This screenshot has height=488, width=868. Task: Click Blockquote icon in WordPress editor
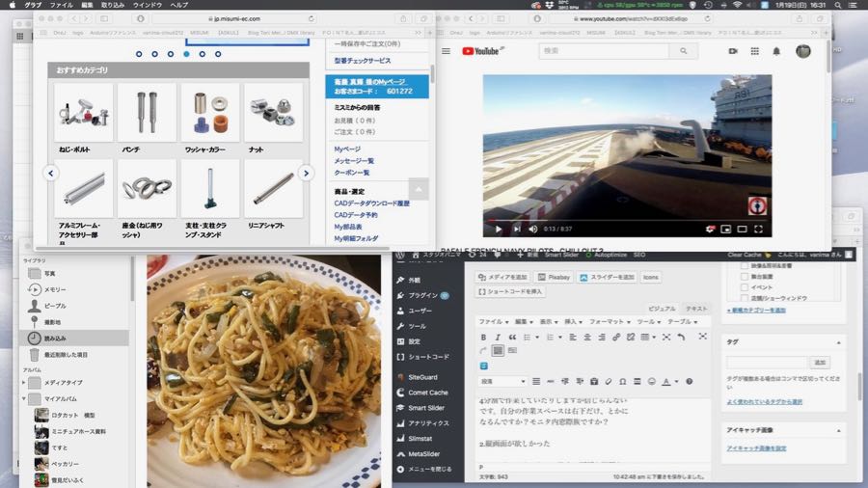(512, 337)
